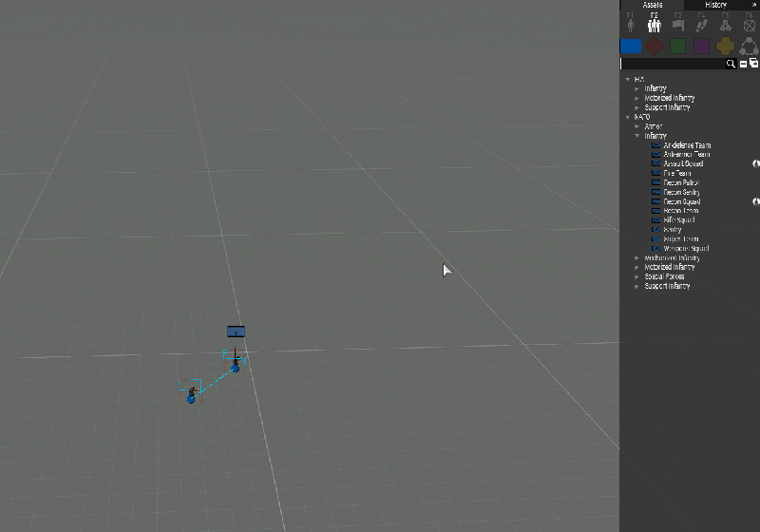
Task: Select the Assault Squad group icon
Action: pyautogui.click(x=655, y=163)
